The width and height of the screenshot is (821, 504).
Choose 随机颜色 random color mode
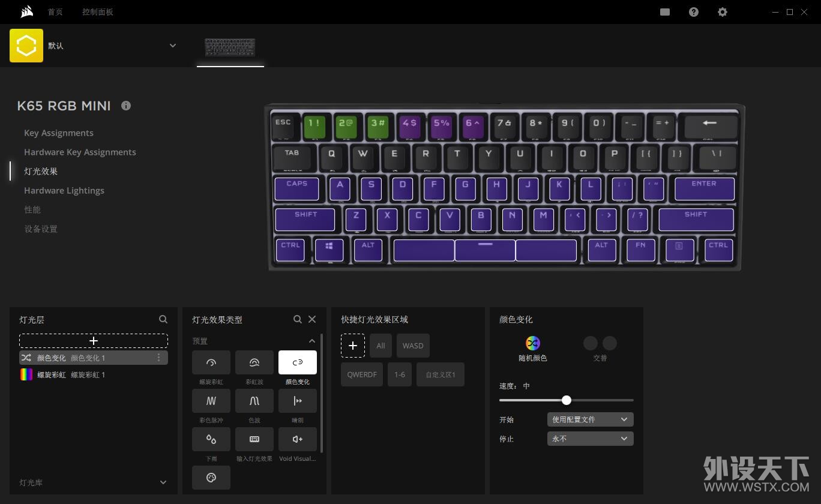coord(533,349)
